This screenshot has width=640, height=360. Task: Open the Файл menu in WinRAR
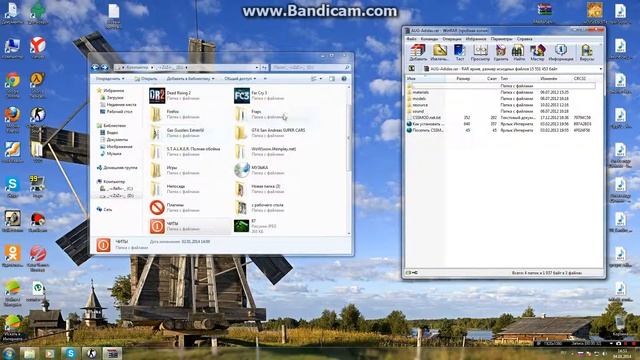pos(411,39)
